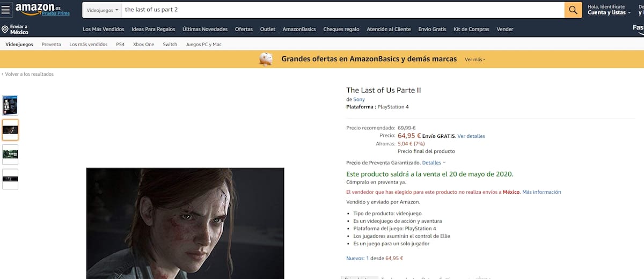Open Cuenta y listas menu
This screenshot has width=644, height=279.
point(609,10)
